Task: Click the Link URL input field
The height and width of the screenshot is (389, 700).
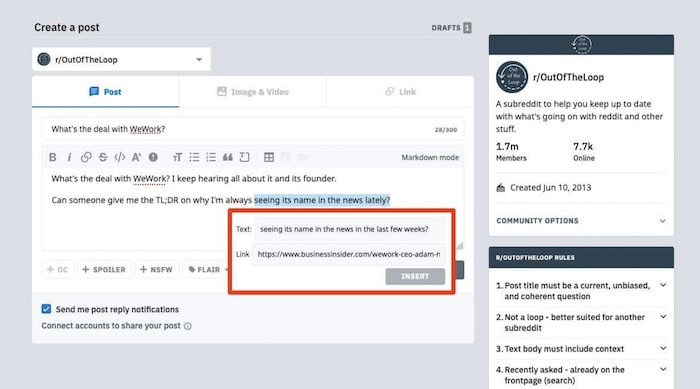Action: (x=349, y=254)
